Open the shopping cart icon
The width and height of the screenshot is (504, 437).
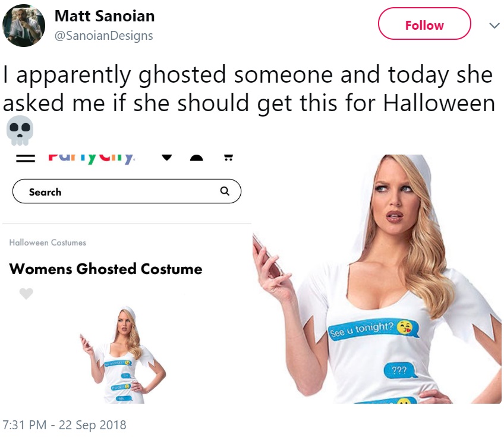229,158
